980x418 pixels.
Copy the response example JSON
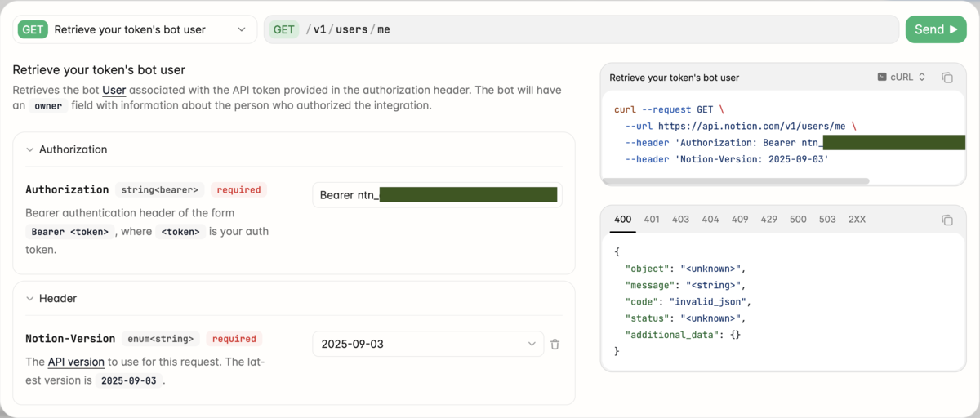point(947,220)
